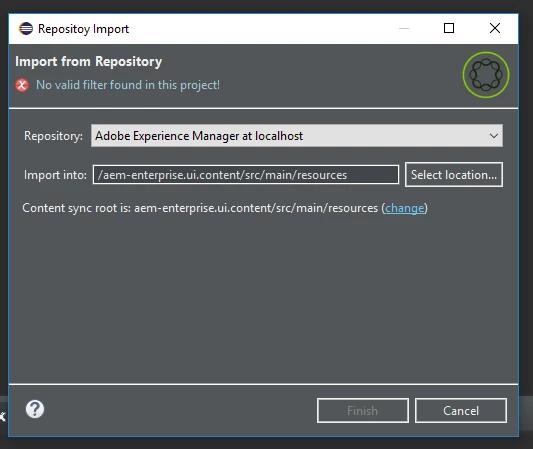Maximize the Repositoy Import window
The image size is (533, 449).
[x=449, y=28]
